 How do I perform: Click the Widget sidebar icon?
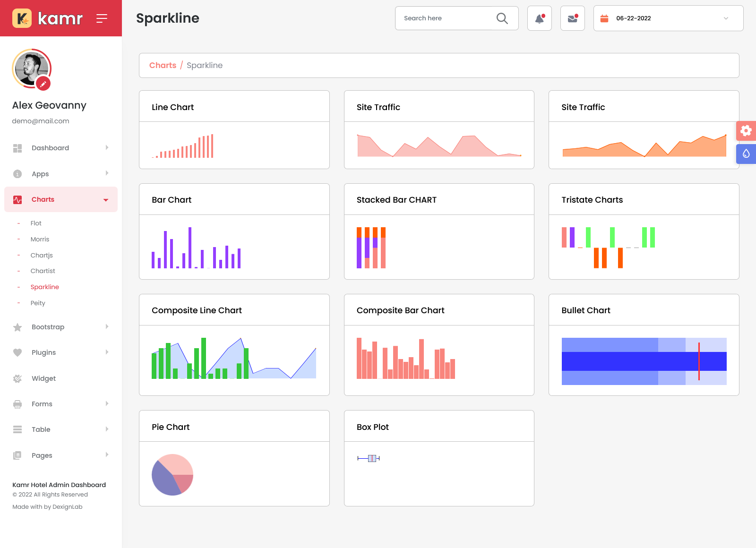point(17,378)
